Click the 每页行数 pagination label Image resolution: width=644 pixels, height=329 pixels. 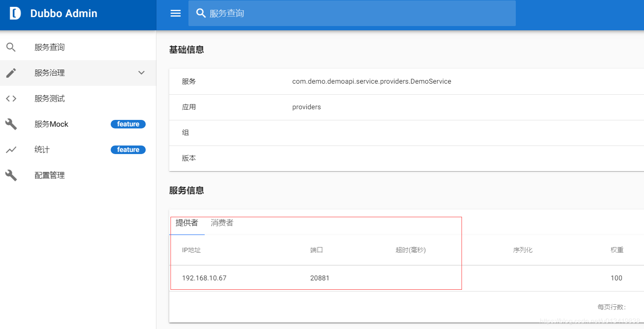point(612,307)
